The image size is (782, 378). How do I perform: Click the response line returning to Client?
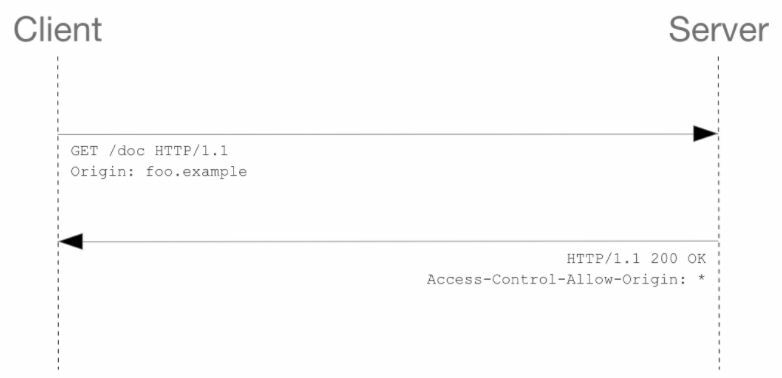(400, 241)
